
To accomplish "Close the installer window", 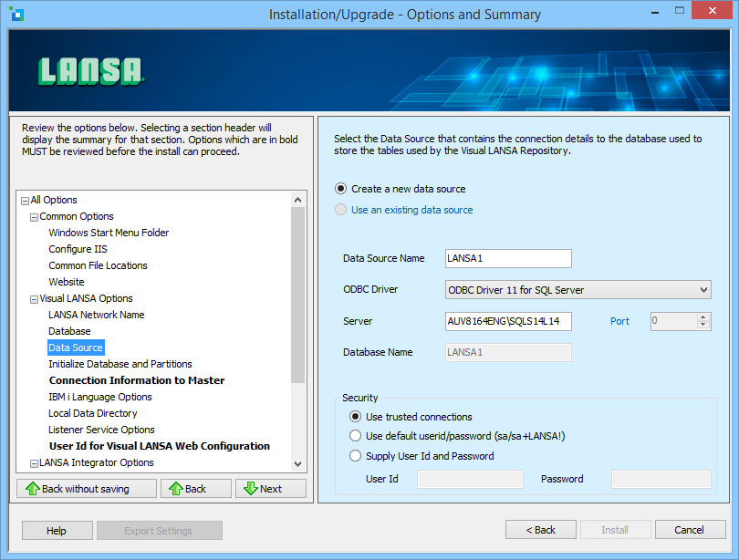I will (713, 10).
